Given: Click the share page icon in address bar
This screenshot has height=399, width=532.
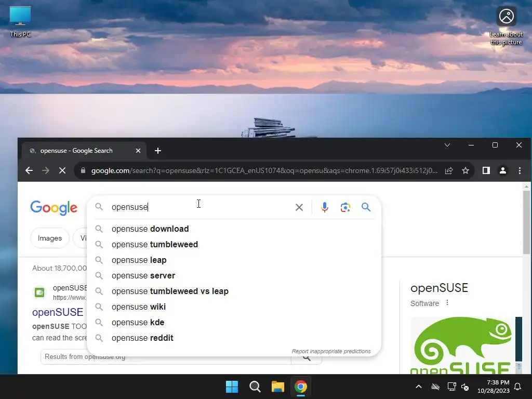Looking at the screenshot, I should [x=449, y=170].
